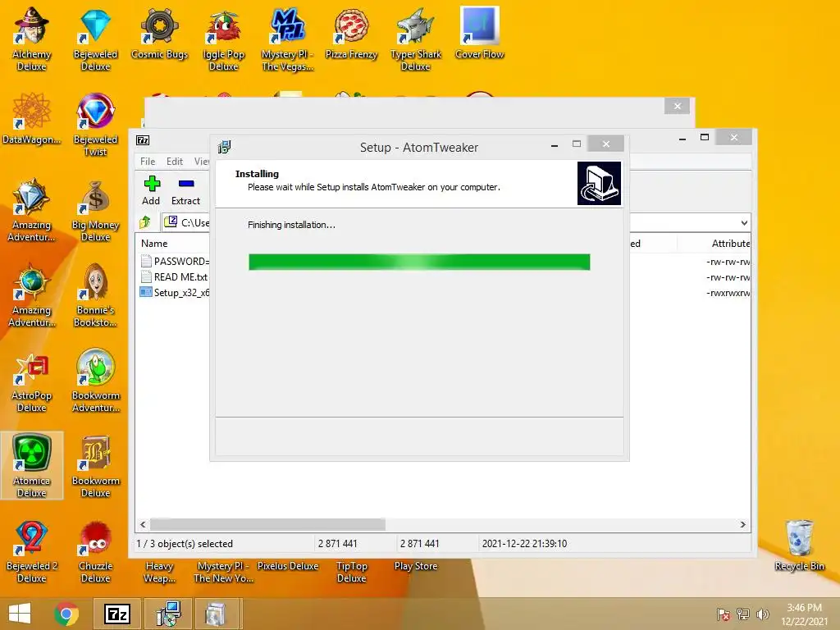Open Iggle Pop Deluxe shortcut
The width and height of the screenshot is (840, 630).
coord(223,39)
